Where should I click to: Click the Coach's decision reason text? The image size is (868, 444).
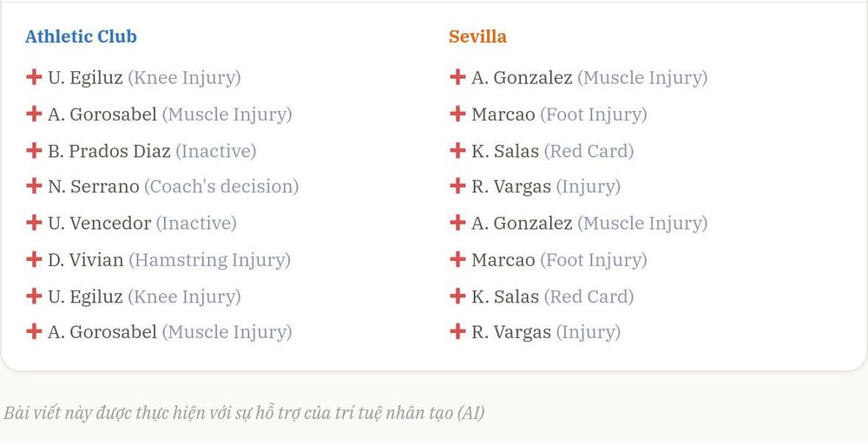[221, 187]
